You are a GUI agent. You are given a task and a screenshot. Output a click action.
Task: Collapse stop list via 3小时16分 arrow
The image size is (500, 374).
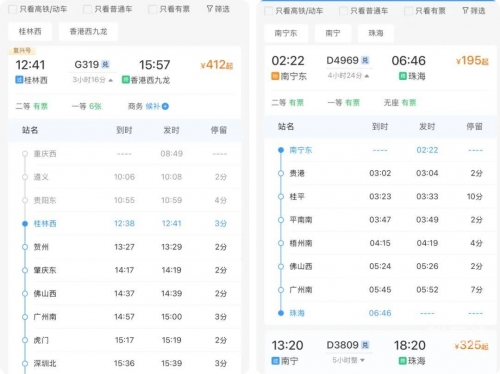[111, 80]
